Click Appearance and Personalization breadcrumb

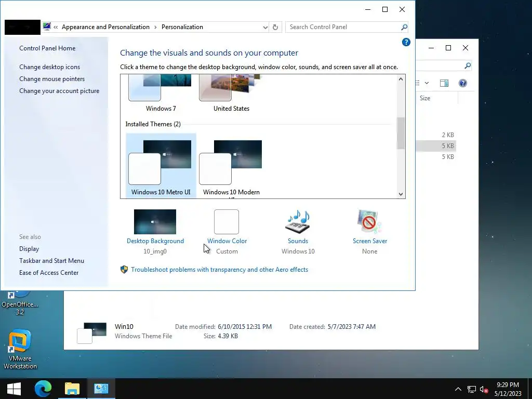point(105,27)
